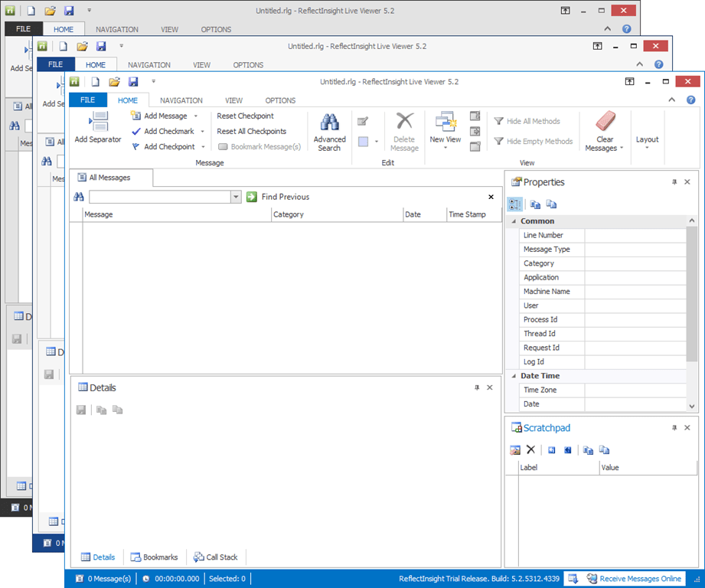Click the green Find Next arrow icon
The width and height of the screenshot is (705, 588).
point(252,197)
